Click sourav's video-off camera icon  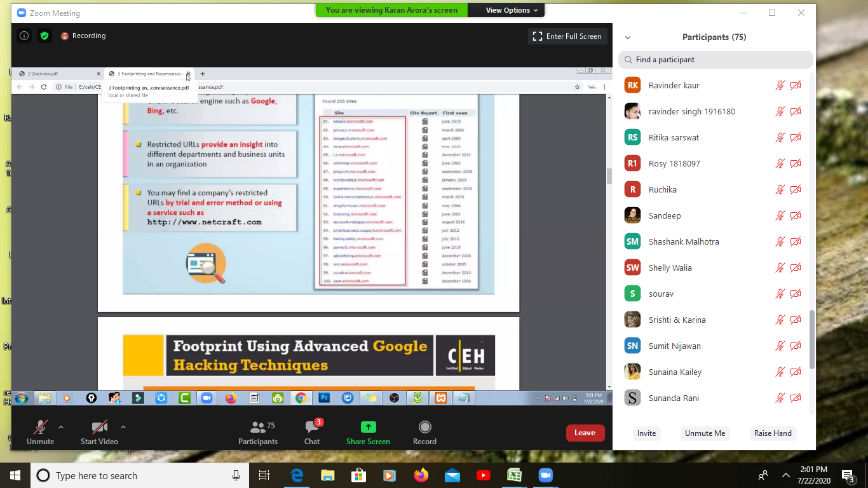(x=796, y=294)
